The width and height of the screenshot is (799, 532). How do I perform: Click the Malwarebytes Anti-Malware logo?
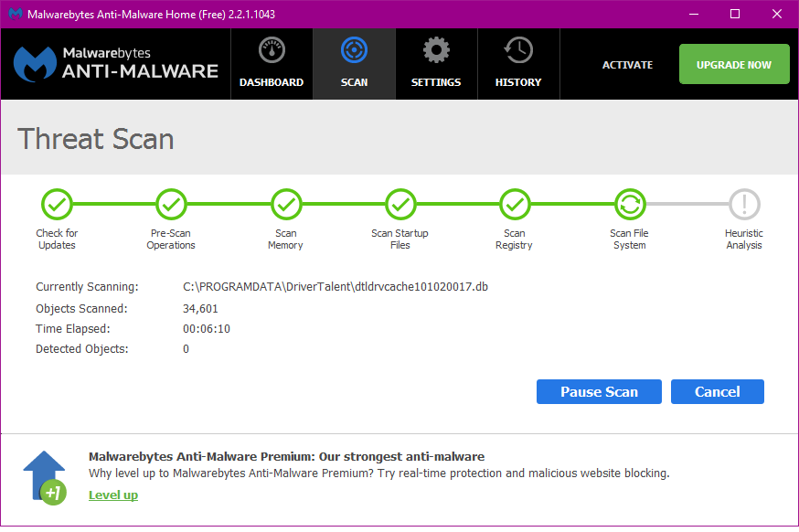tap(116, 64)
